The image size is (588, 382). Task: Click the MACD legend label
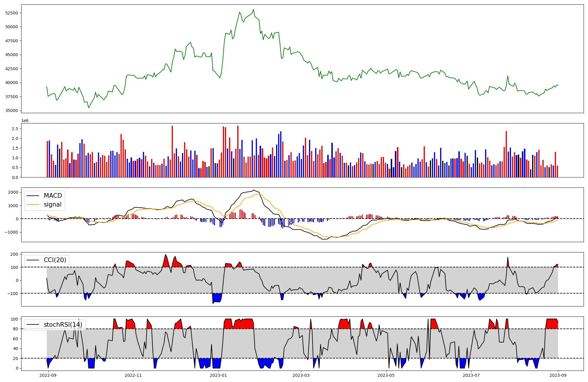pyautogui.click(x=53, y=196)
